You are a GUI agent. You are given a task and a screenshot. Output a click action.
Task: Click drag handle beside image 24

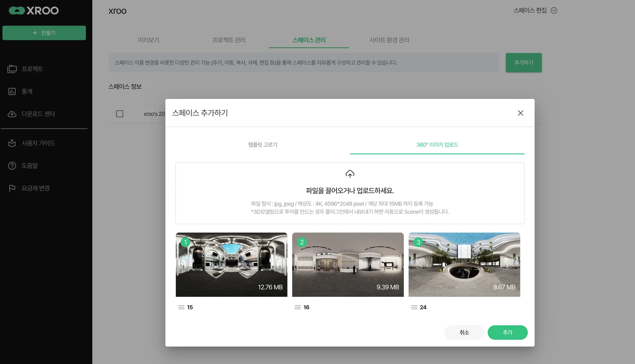414,307
